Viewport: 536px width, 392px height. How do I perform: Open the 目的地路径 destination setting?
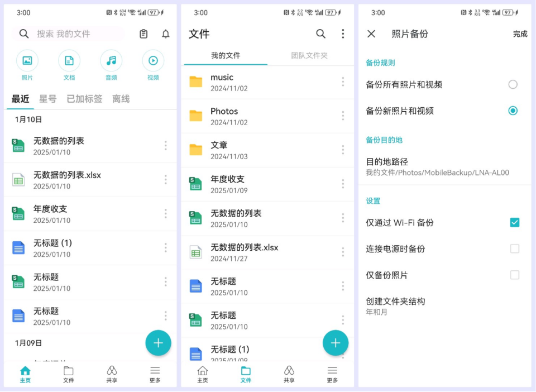point(437,166)
